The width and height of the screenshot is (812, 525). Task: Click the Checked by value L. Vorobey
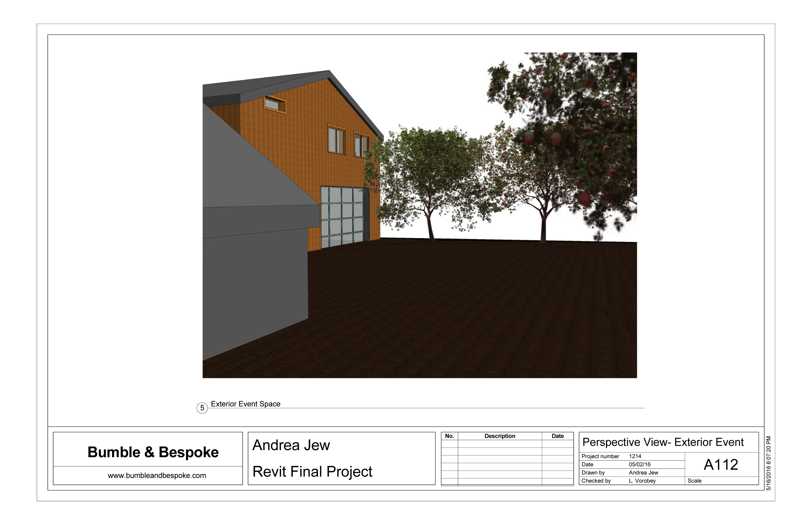pyautogui.click(x=642, y=481)
